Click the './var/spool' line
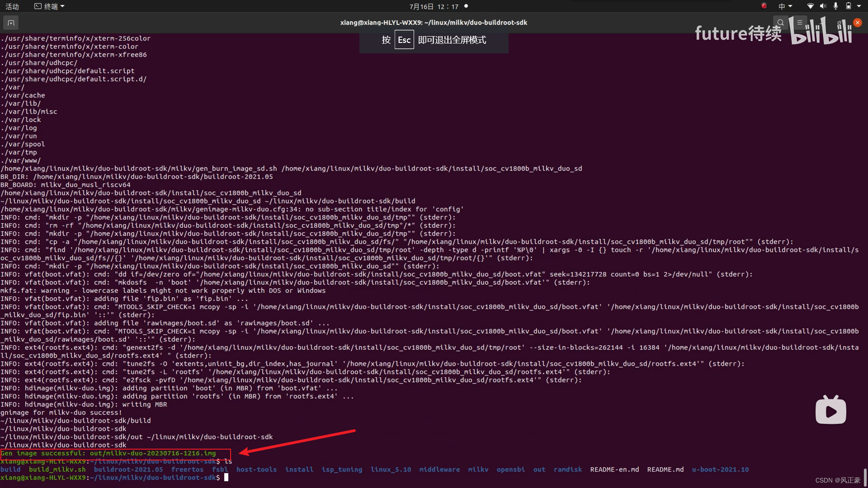 (23, 144)
